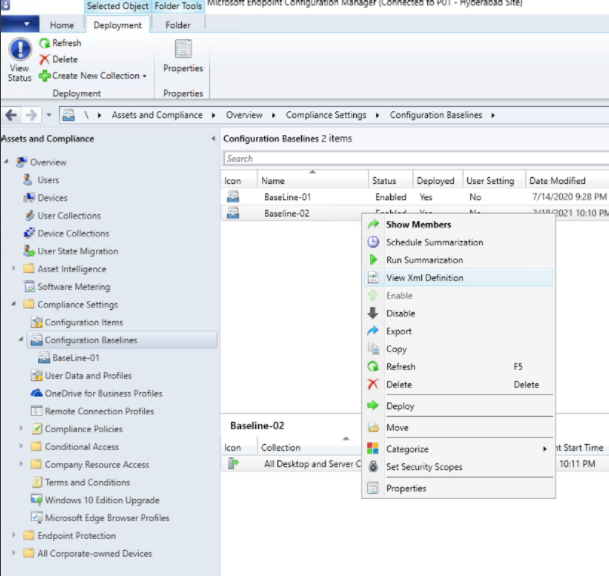Click Assets and Compliance in breadcrumb
This screenshot has height=576, width=609.
(x=157, y=115)
